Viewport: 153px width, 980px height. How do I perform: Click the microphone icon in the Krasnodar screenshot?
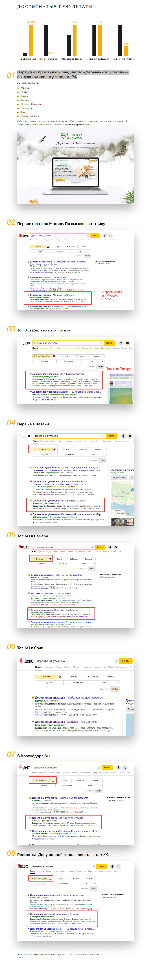coord(118,767)
